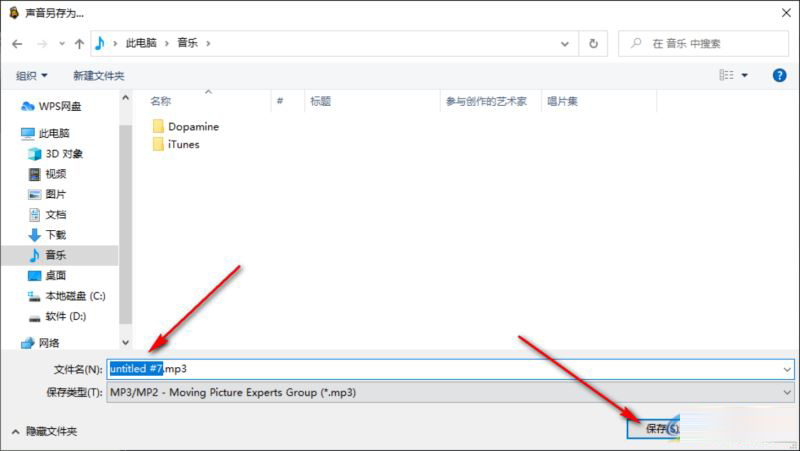Click the sidebar scroll down arrow
Viewport: 800px width, 451px height.
coord(126,342)
